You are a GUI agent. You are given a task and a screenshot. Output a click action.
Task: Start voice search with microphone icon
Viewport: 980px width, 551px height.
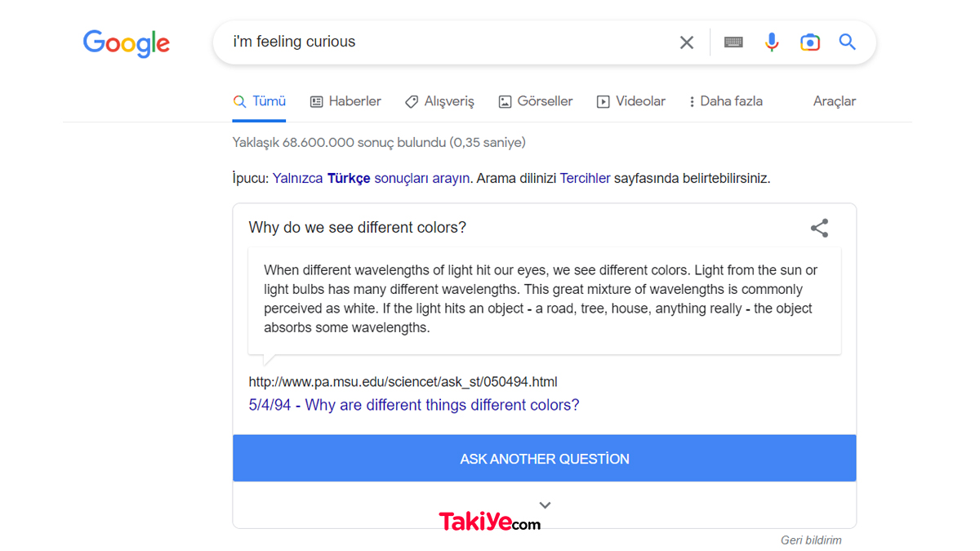(x=772, y=42)
